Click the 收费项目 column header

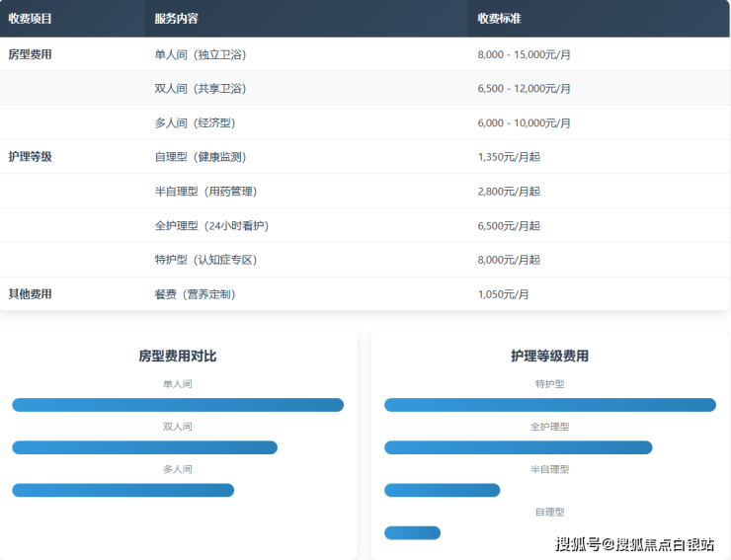click(x=31, y=19)
